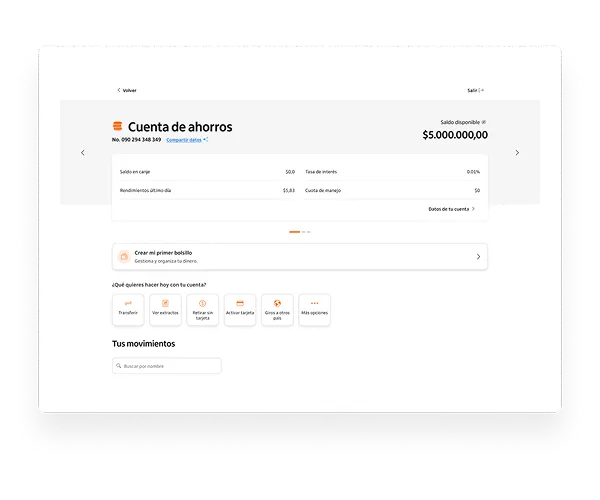Select the third carousel page indicator
600x500 pixels.
(309, 232)
